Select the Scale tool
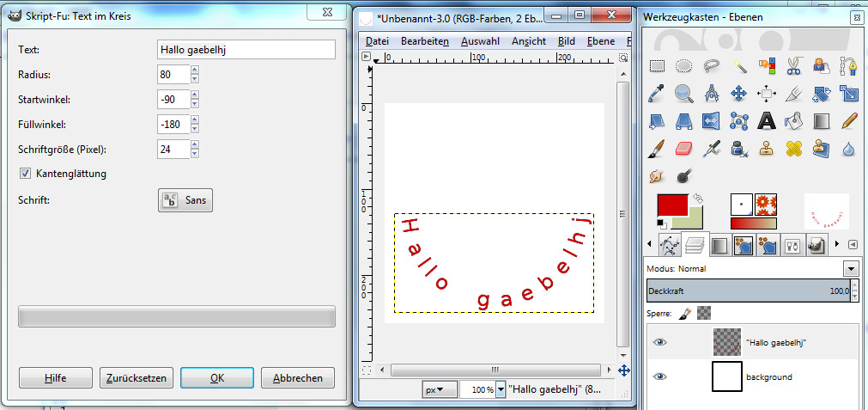 click(848, 94)
